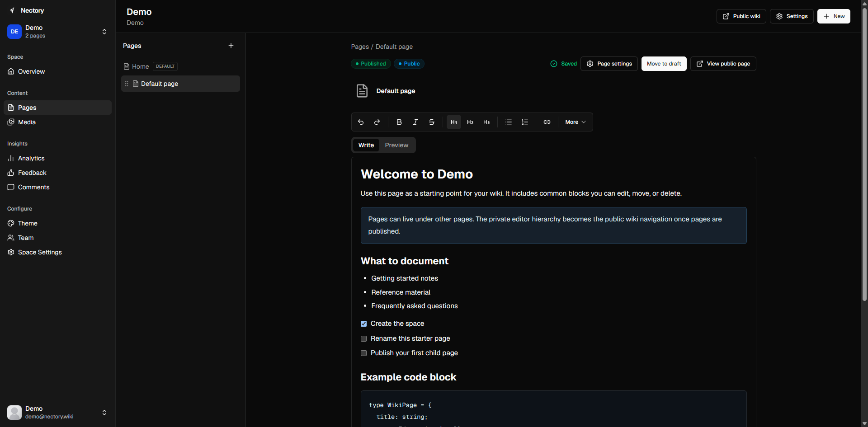Click the What to document heading
868x427 pixels.
[405, 261]
